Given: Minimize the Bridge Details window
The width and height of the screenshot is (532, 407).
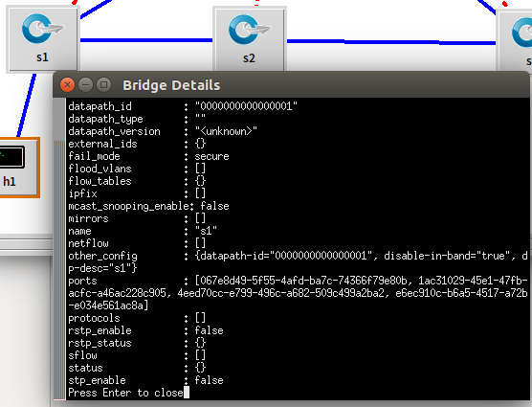Looking at the screenshot, I should click(x=85, y=85).
